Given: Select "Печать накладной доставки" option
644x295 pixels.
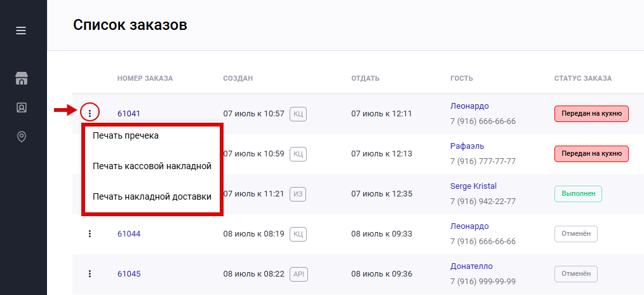Looking at the screenshot, I should pyautogui.click(x=152, y=196).
